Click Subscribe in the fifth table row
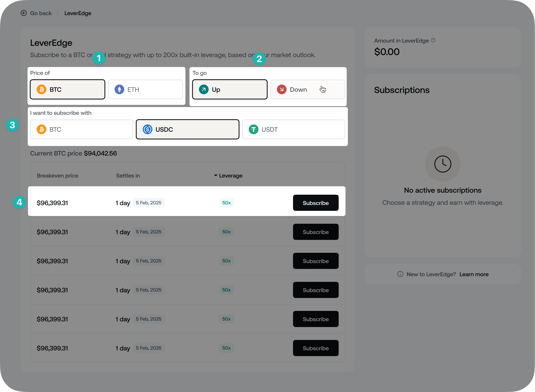 [316, 319]
